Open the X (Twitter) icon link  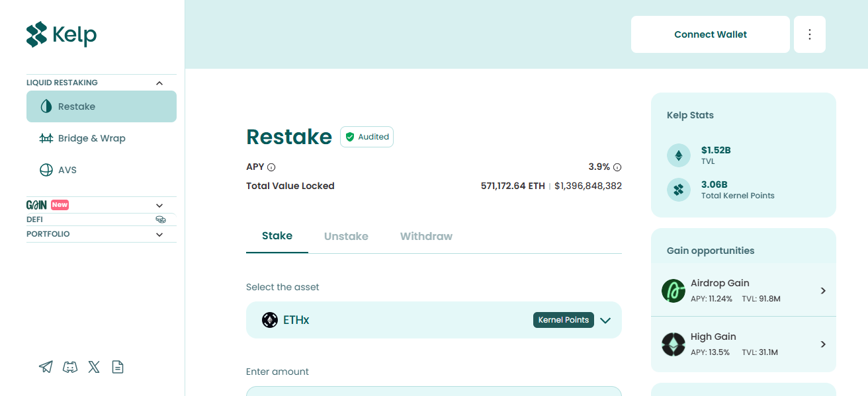94,367
